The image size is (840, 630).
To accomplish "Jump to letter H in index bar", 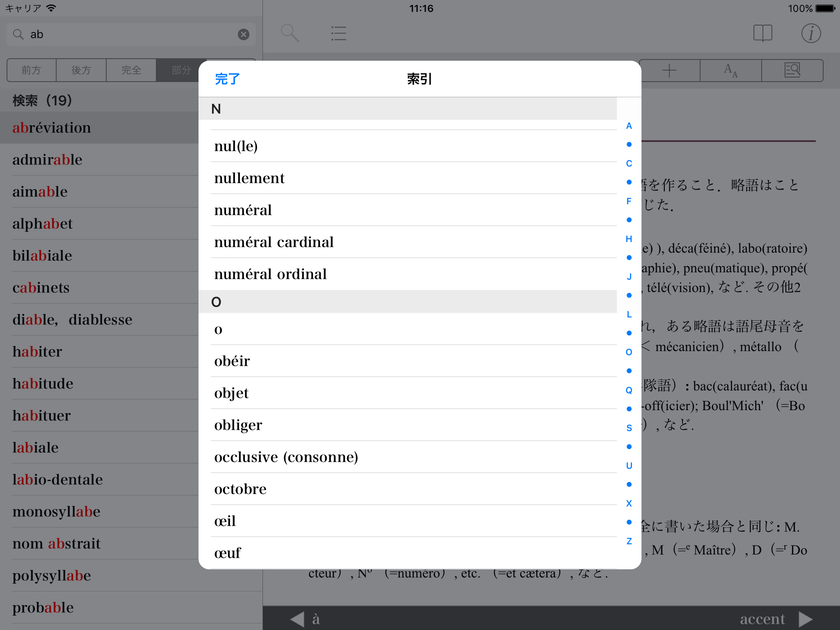I will tap(629, 239).
